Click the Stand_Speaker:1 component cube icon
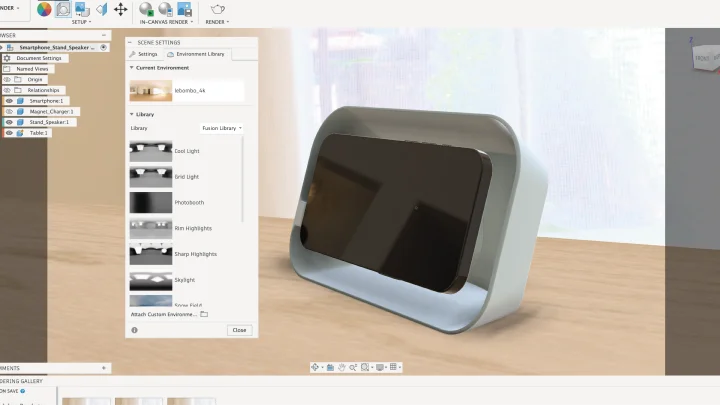 pyautogui.click(x=20, y=122)
